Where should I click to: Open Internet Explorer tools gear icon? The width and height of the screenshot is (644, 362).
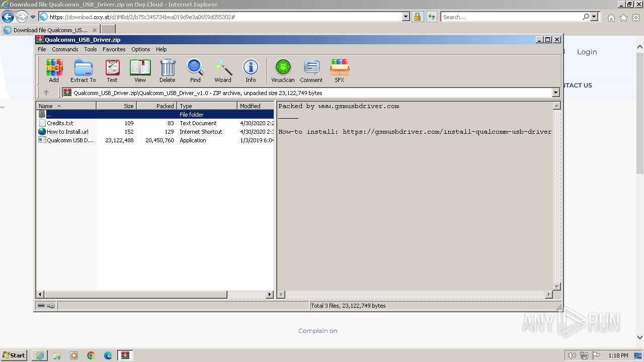coord(636,18)
